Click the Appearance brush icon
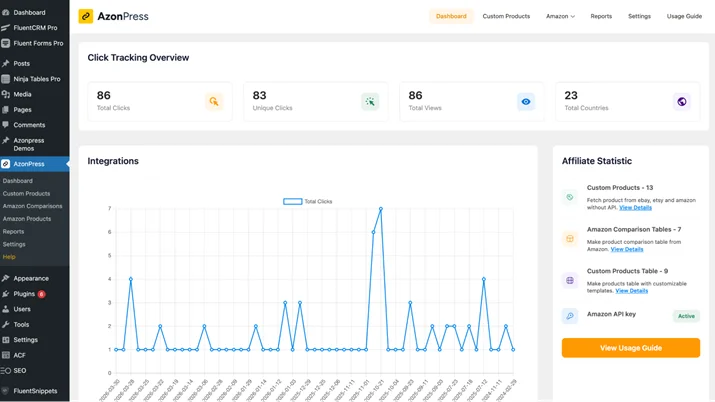Viewport: 715px width, 402px height. tap(5, 278)
